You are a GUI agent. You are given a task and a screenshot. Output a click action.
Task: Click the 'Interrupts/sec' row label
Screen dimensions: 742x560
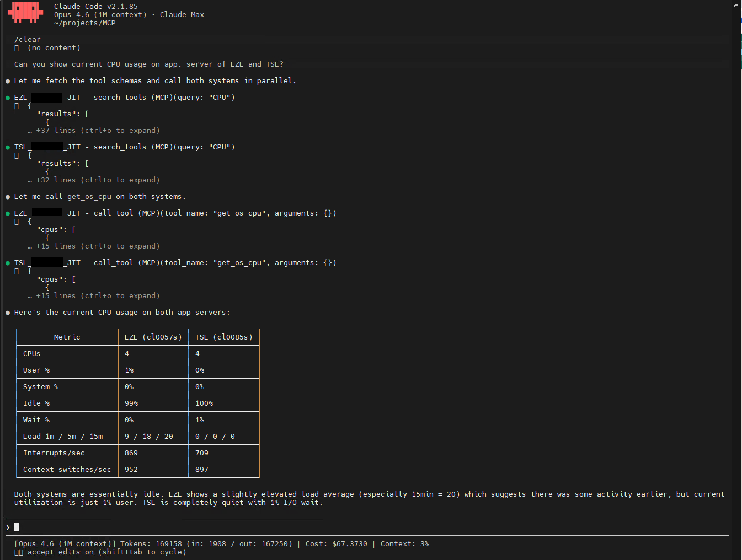click(x=54, y=453)
